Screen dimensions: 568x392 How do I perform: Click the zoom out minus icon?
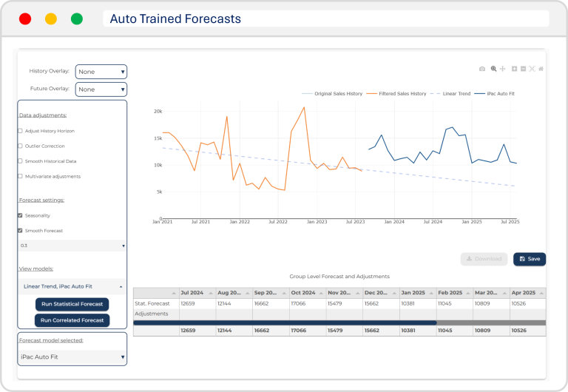pos(523,69)
